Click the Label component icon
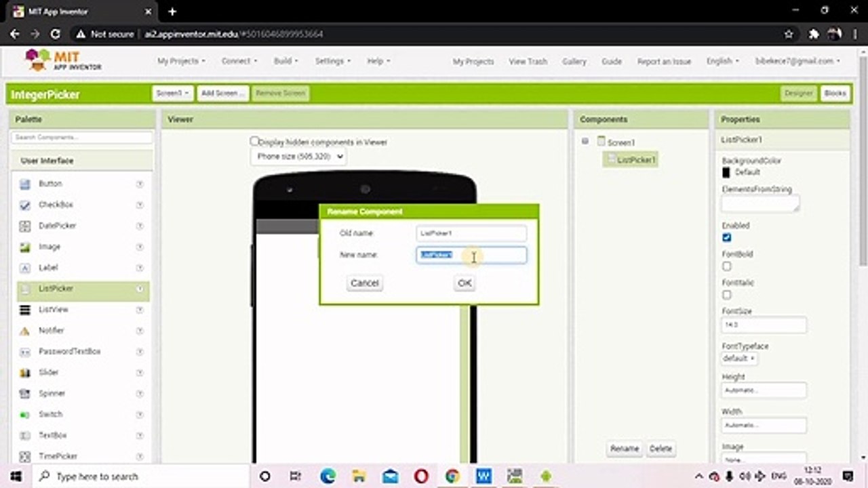Viewport: 868px width, 488px height. (25, 268)
